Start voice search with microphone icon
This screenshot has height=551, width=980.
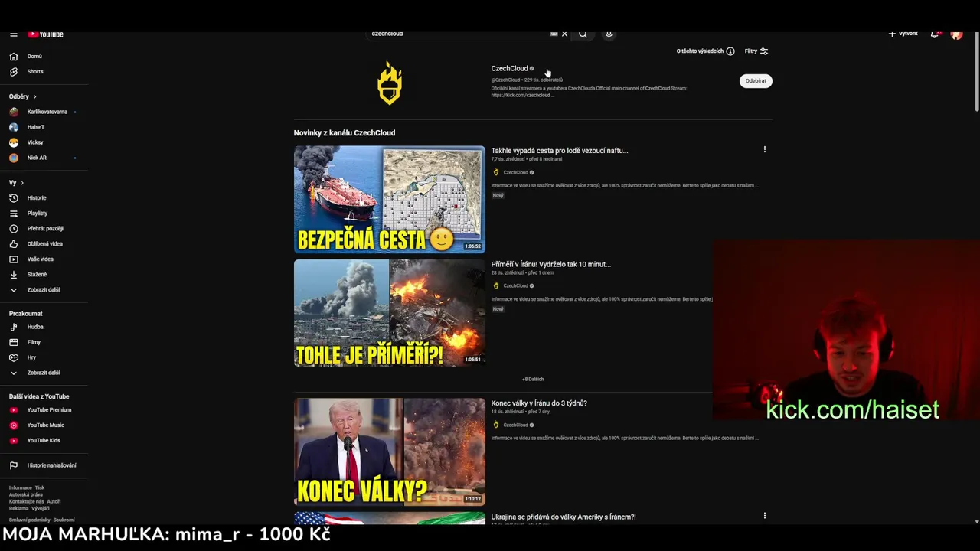pos(609,34)
